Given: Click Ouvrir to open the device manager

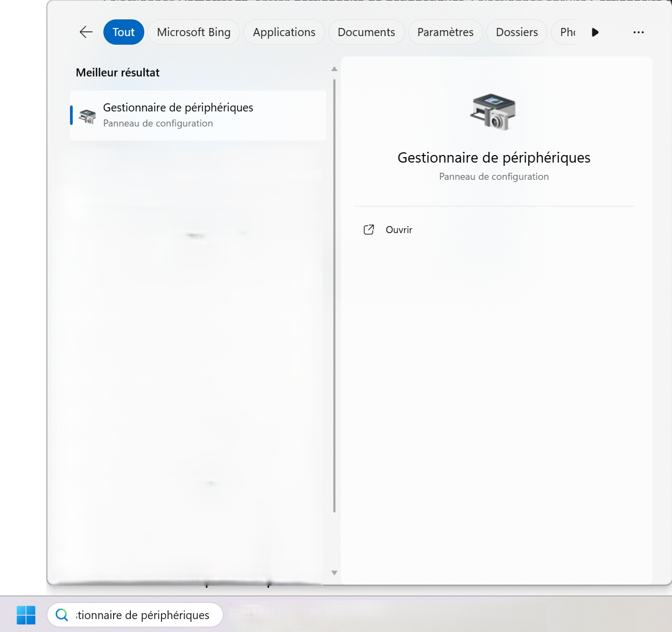Looking at the screenshot, I should point(399,230).
